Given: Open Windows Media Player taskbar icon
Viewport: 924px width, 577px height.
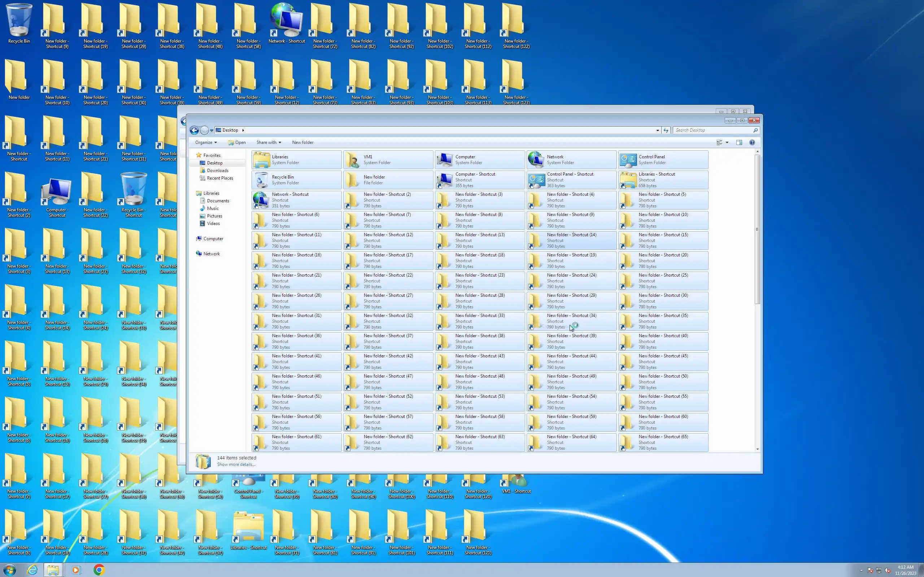Looking at the screenshot, I should coord(75,570).
